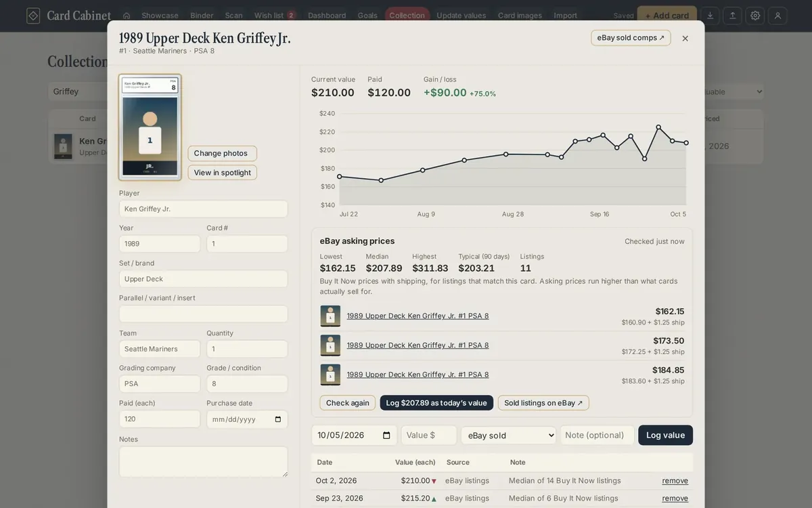Click the Note (optional) field

[x=597, y=436]
